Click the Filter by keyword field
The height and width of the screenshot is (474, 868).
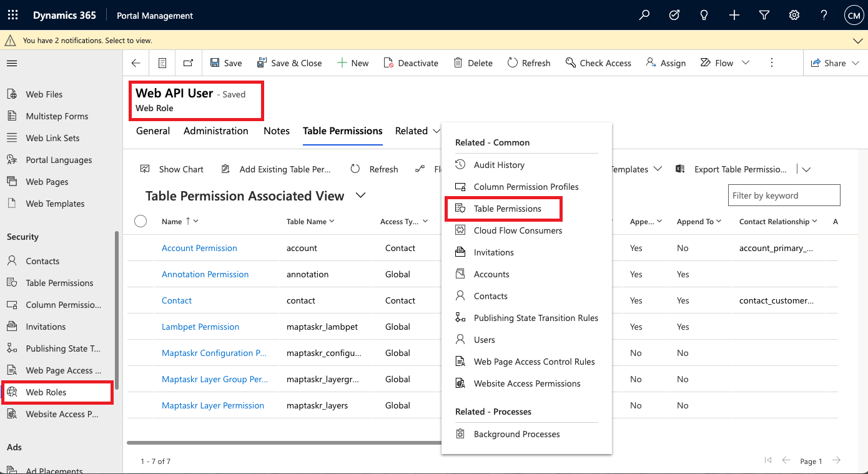(x=784, y=195)
